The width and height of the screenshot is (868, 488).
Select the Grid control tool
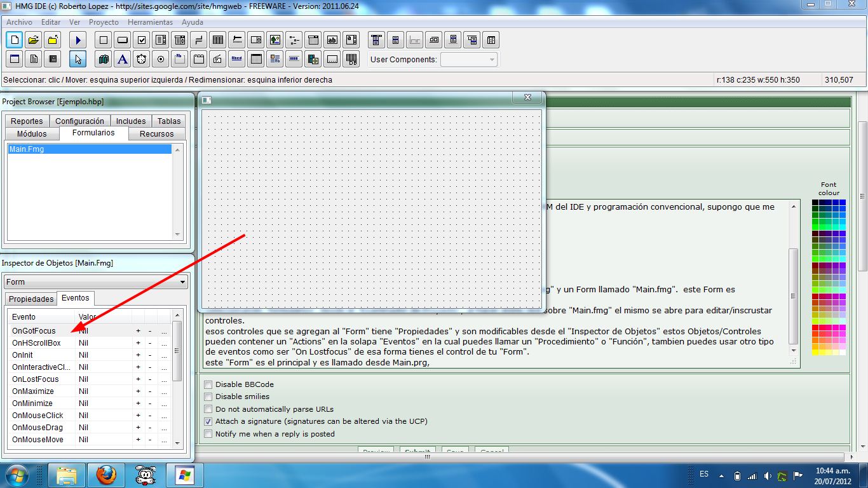(218, 40)
